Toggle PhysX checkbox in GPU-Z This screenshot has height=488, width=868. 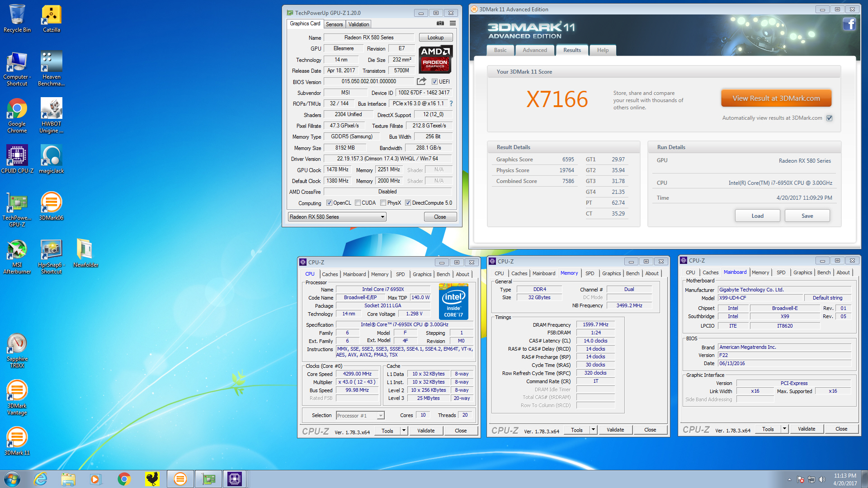pos(383,203)
